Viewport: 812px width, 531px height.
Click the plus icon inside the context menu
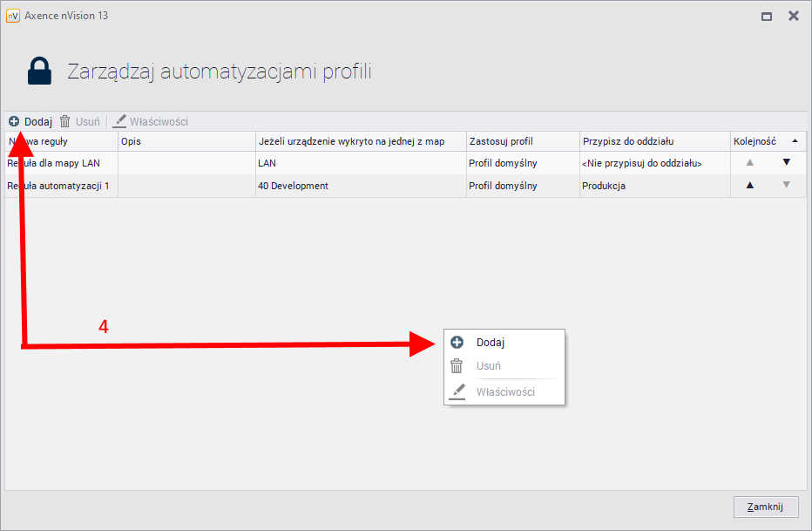click(x=457, y=342)
